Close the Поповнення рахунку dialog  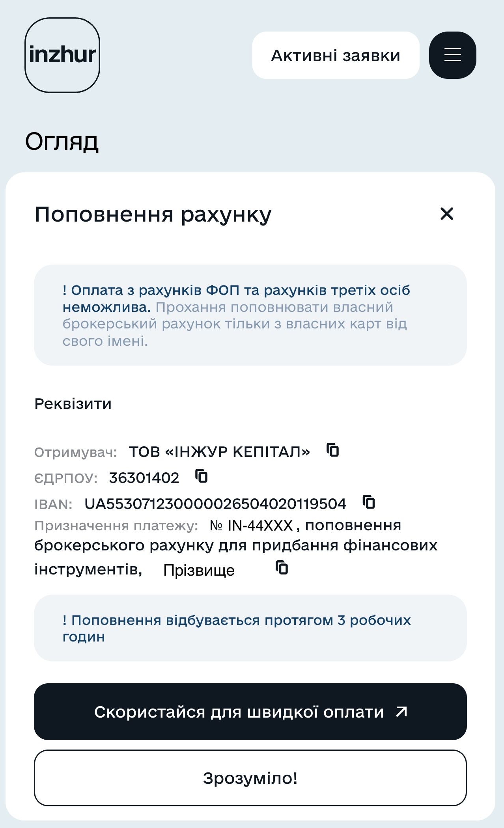[x=446, y=214]
